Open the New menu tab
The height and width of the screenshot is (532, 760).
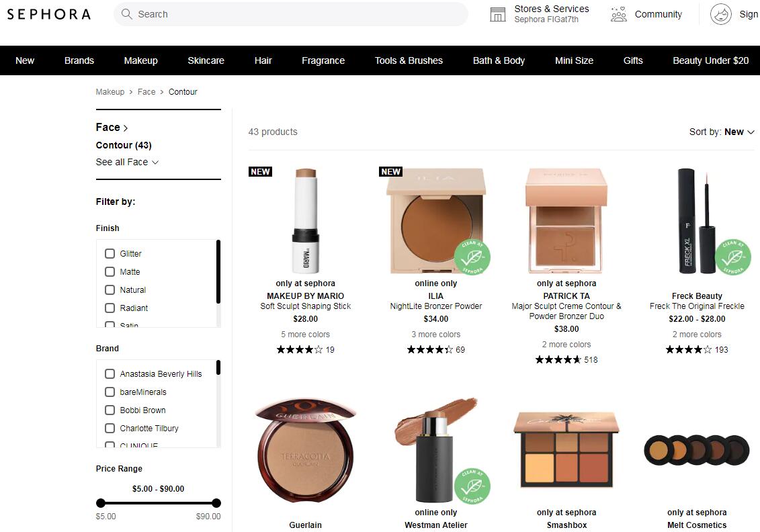pyautogui.click(x=25, y=60)
